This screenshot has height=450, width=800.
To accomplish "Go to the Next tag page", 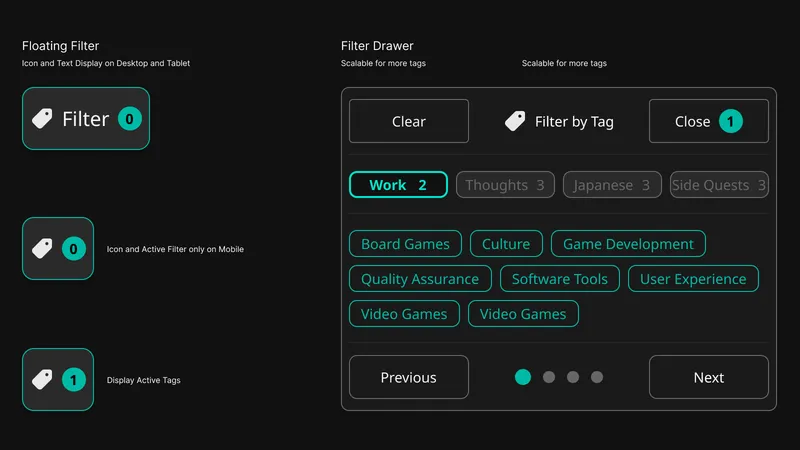I will (709, 377).
